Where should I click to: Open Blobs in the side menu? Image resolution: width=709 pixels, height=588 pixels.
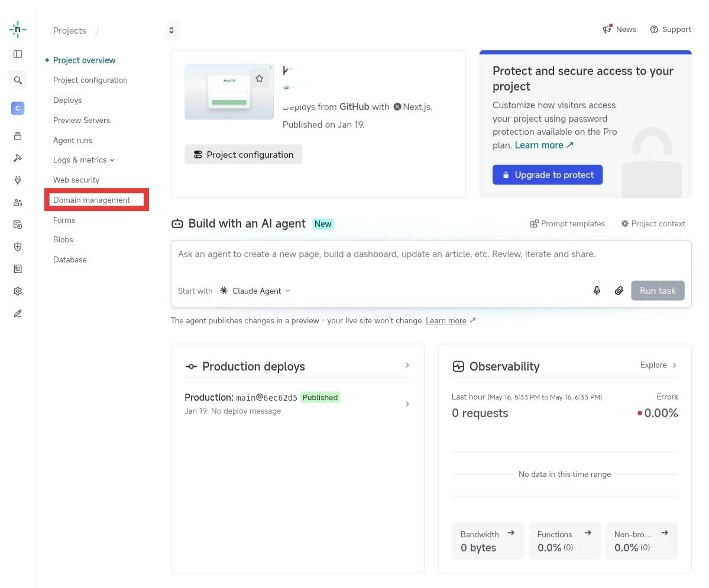coord(63,239)
